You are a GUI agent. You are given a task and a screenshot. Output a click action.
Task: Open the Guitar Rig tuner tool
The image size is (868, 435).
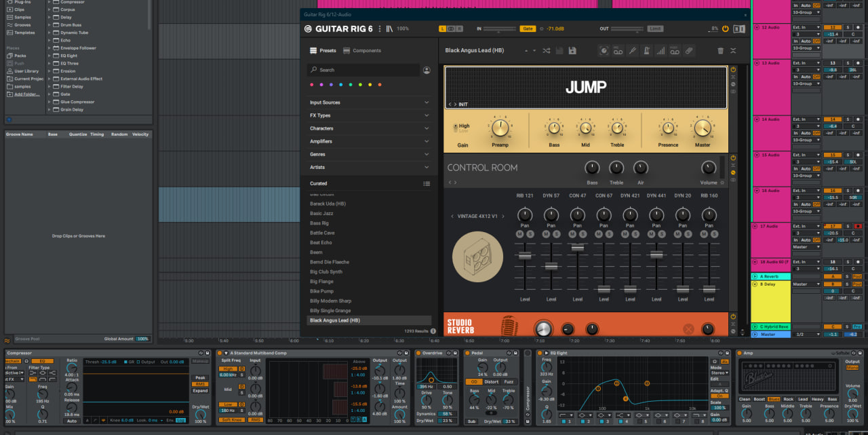[x=631, y=51]
